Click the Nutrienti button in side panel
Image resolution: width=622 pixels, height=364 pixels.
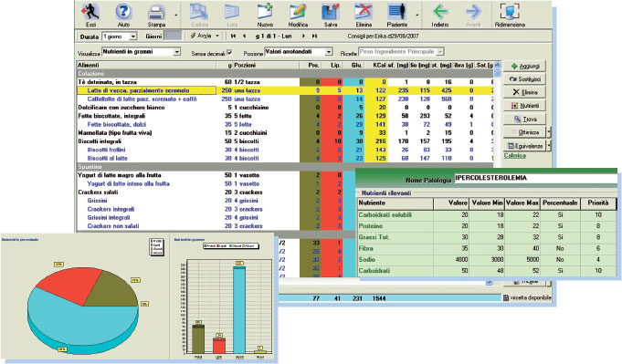click(525, 105)
